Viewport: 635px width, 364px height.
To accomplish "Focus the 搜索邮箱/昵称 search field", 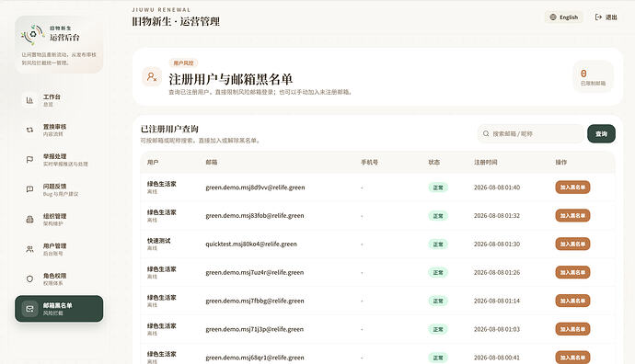I will (x=531, y=133).
